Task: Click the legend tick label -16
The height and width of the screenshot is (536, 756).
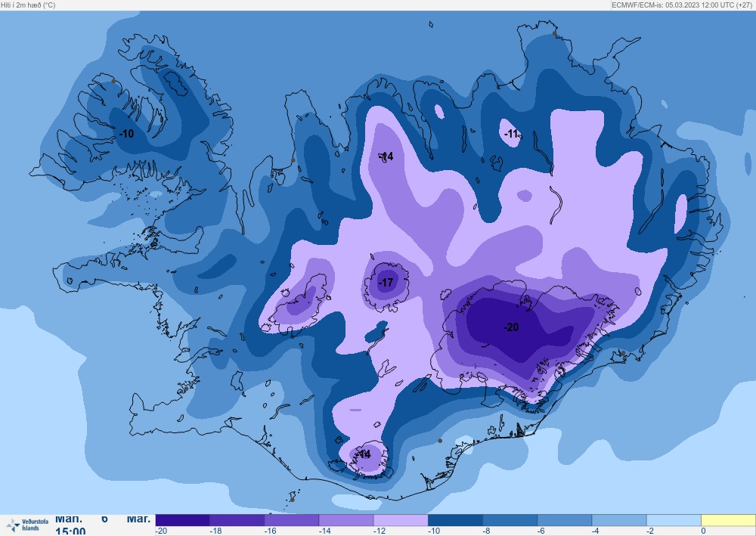Action: (271, 531)
